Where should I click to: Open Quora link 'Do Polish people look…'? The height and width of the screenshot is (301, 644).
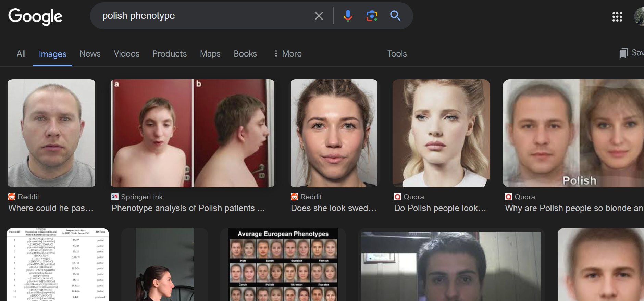click(440, 208)
